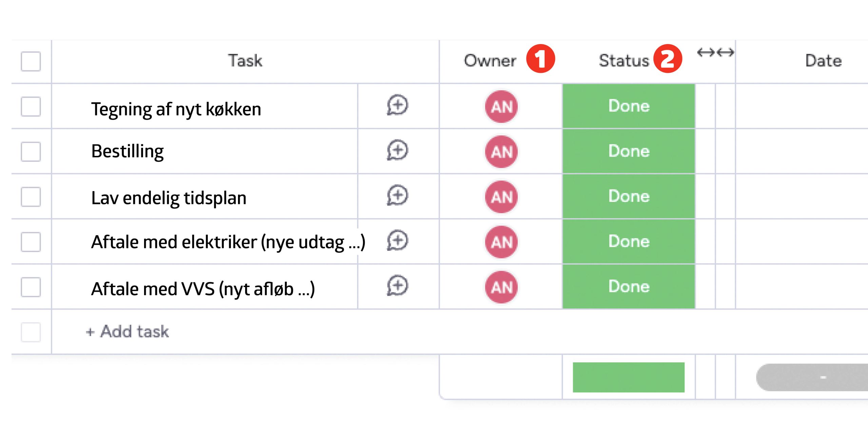Select all tasks with the header checkbox
This screenshot has width=868, height=448.
click(31, 61)
